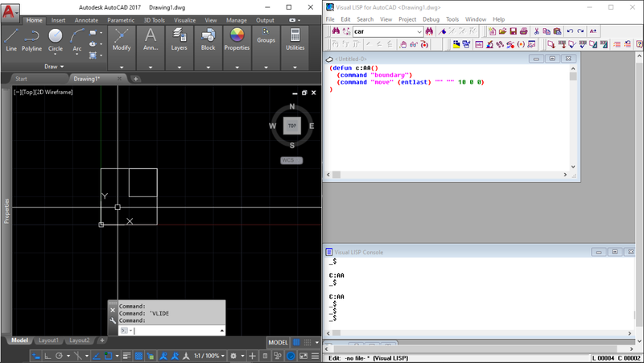Toggle MODEL space button in status bar
Image resolution: width=644 pixels, height=363 pixels.
[x=278, y=342]
